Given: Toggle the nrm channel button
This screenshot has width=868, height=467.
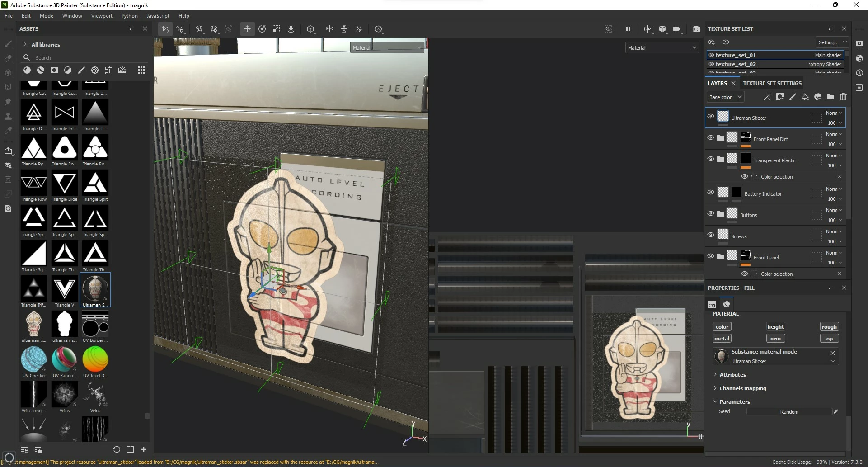Looking at the screenshot, I should click(775, 339).
